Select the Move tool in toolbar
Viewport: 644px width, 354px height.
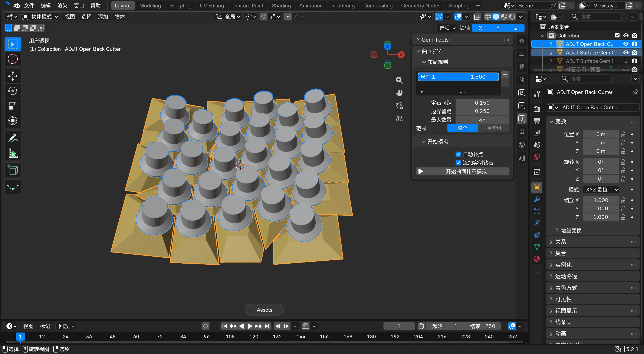(13, 76)
